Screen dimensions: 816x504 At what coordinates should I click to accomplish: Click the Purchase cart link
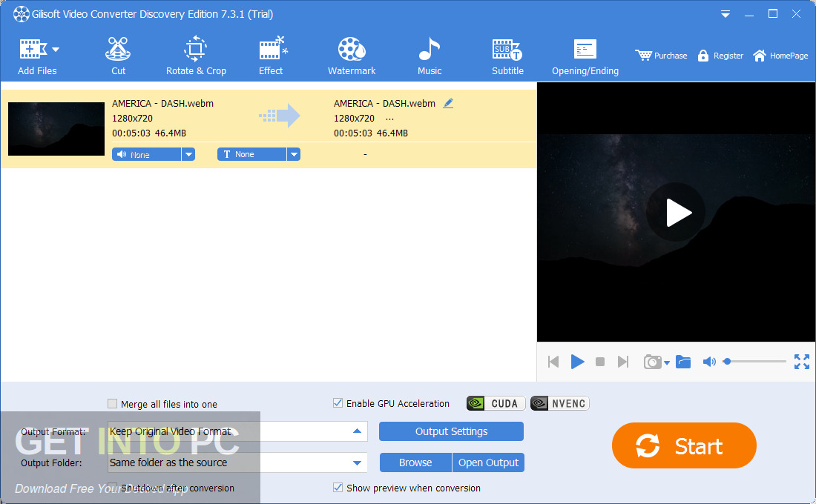(661, 56)
